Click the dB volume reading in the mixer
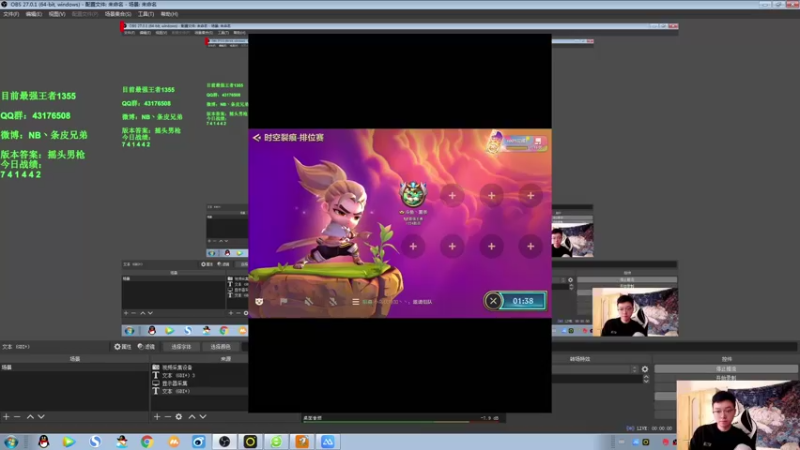Viewport: 800px width, 450px height. [489, 418]
